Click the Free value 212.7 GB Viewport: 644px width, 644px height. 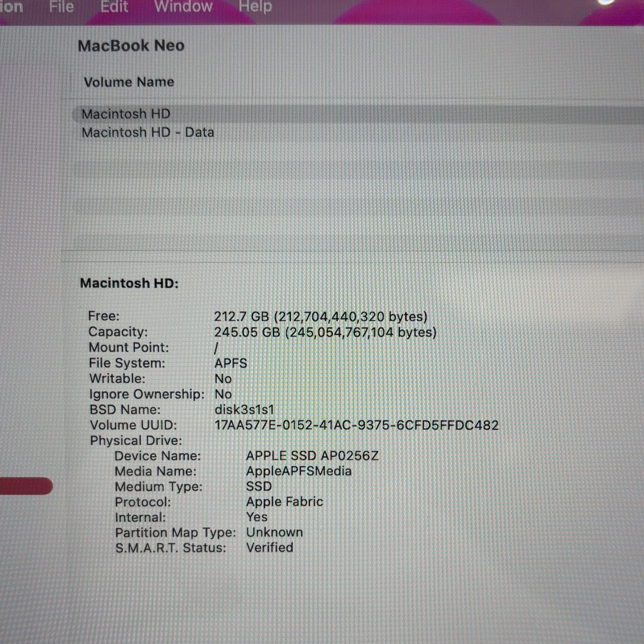coord(321,317)
